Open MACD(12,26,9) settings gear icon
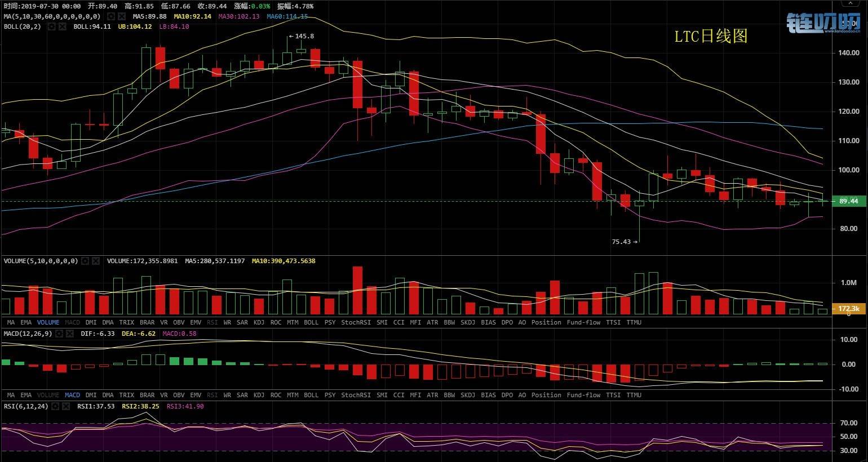The height and width of the screenshot is (462, 868). [59, 334]
